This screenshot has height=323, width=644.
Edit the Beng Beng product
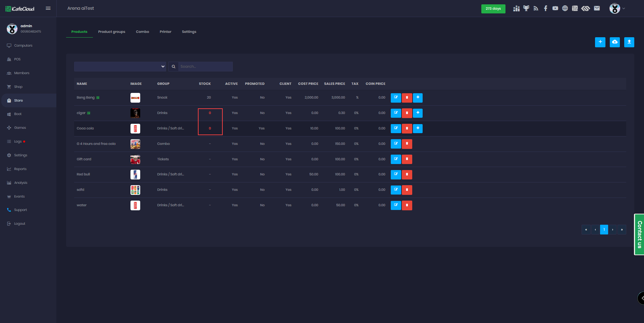[396, 98]
